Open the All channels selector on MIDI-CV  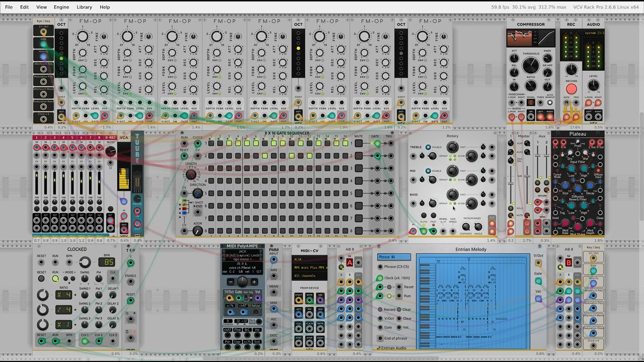[310, 276]
